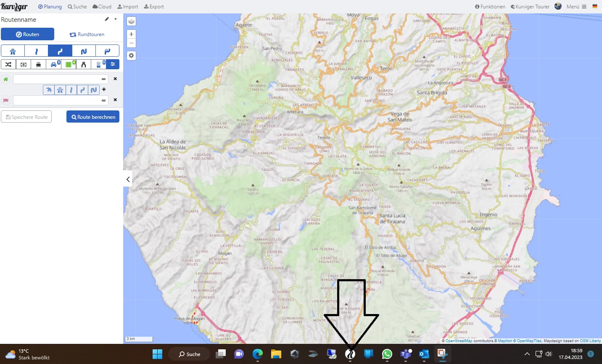Open File Explorer from taskbar

[276, 354]
